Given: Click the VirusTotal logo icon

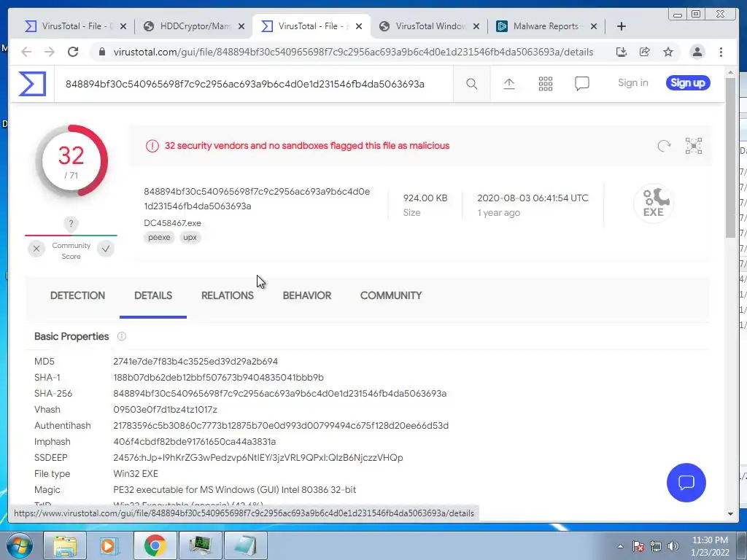Looking at the screenshot, I should pos(32,84).
